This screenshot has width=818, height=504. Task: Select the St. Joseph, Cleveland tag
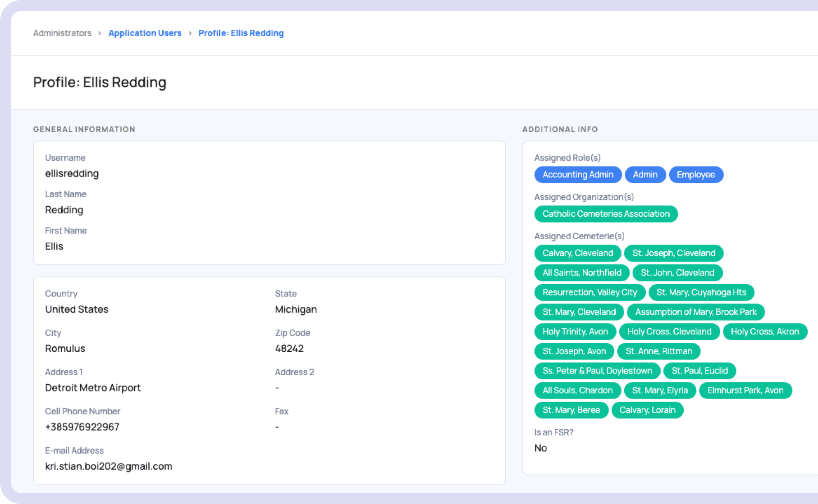[x=674, y=253]
